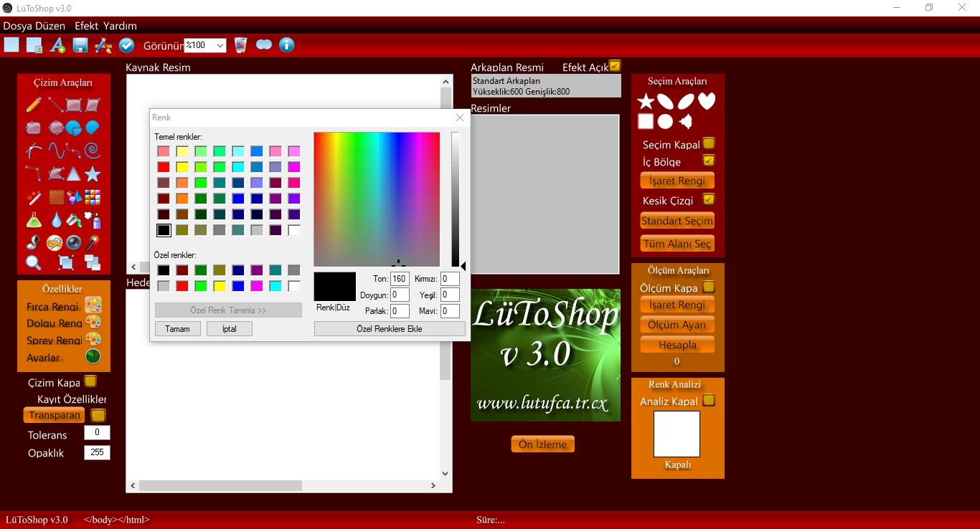Open the Dosya menu
The height and width of the screenshot is (529, 980).
coord(18,26)
